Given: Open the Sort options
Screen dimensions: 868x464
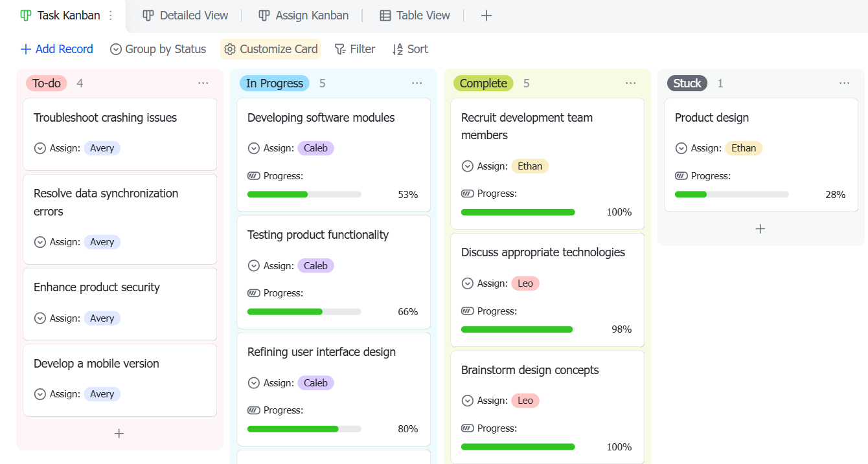Looking at the screenshot, I should click(x=410, y=49).
